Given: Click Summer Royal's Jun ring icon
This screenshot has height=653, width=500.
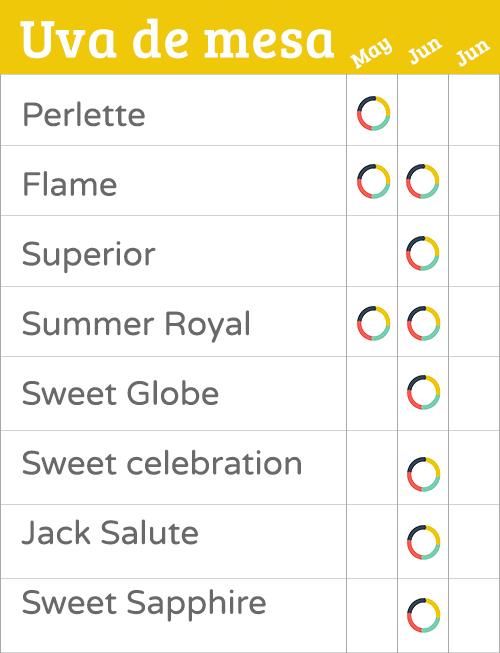Looking at the screenshot, I should pos(423,324).
